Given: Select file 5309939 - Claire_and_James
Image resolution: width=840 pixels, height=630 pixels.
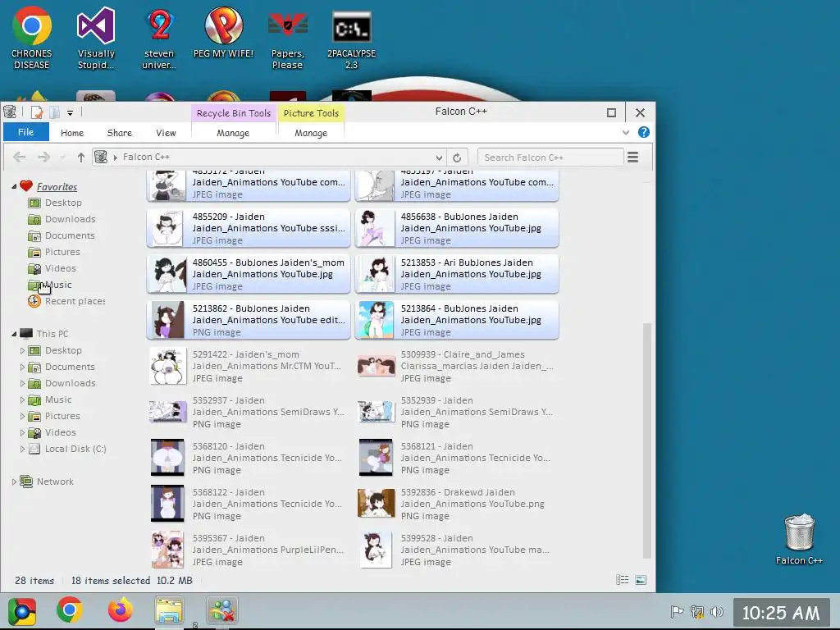Looking at the screenshot, I should tap(457, 367).
